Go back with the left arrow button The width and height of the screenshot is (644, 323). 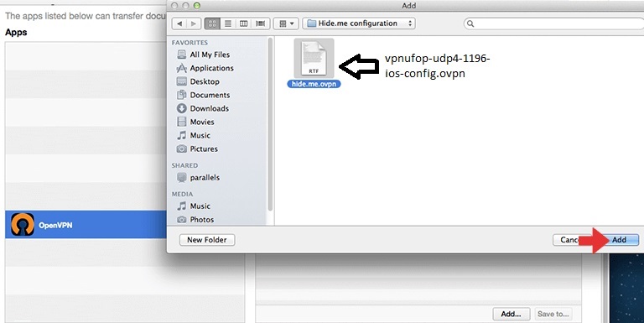[x=179, y=23]
